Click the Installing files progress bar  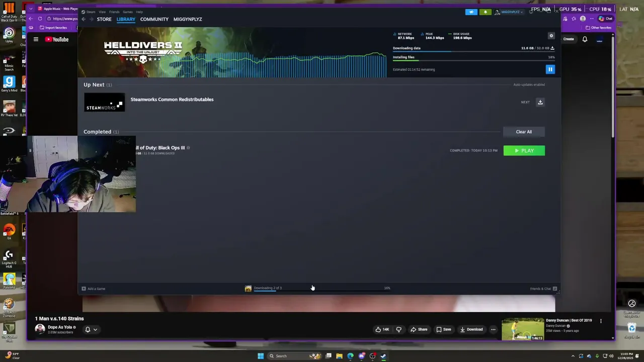point(473,60)
